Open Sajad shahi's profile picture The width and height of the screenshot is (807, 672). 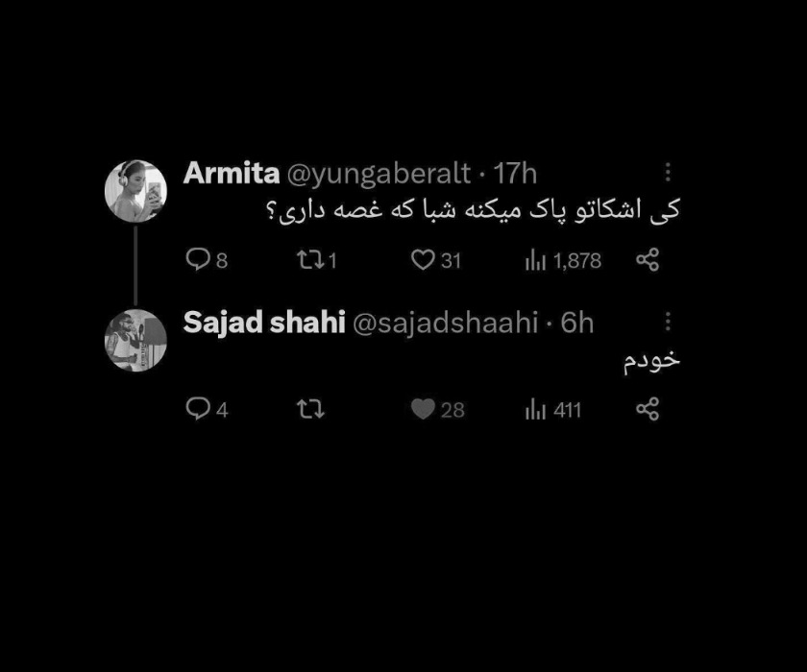(135, 340)
